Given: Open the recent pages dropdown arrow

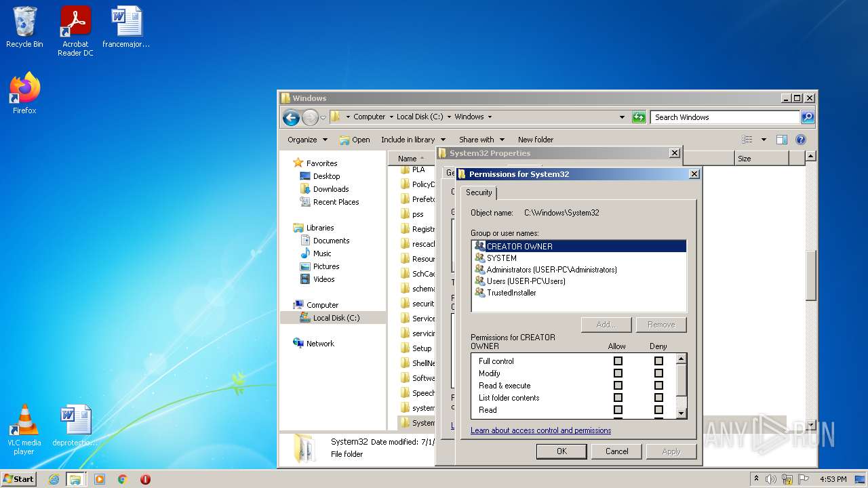Looking at the screenshot, I should point(323,117).
